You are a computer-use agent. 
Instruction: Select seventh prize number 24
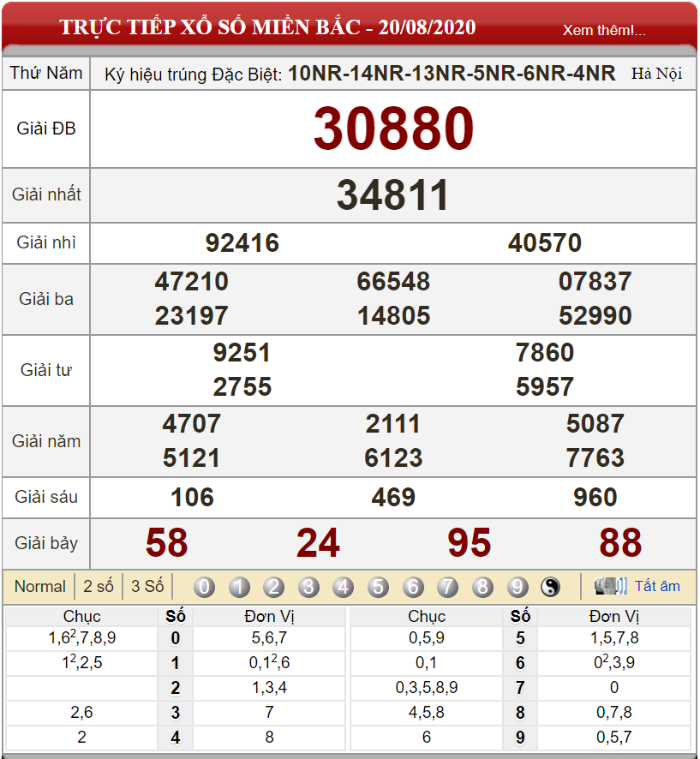point(318,542)
